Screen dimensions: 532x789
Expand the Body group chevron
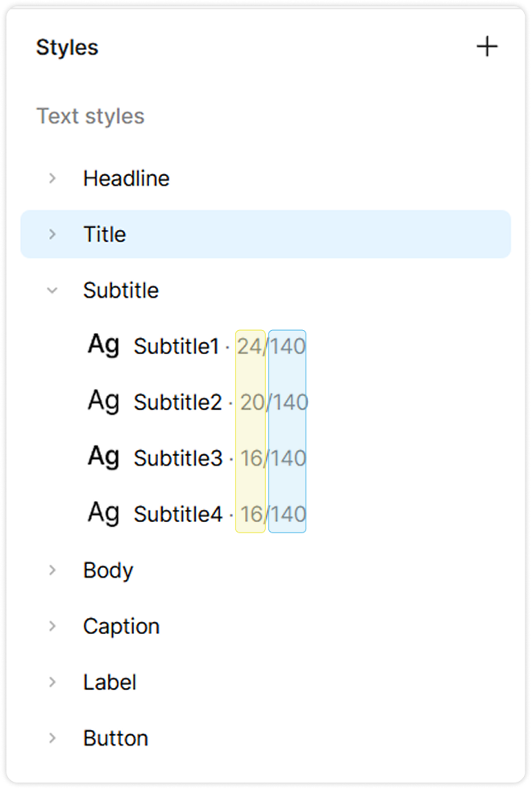click(x=52, y=570)
